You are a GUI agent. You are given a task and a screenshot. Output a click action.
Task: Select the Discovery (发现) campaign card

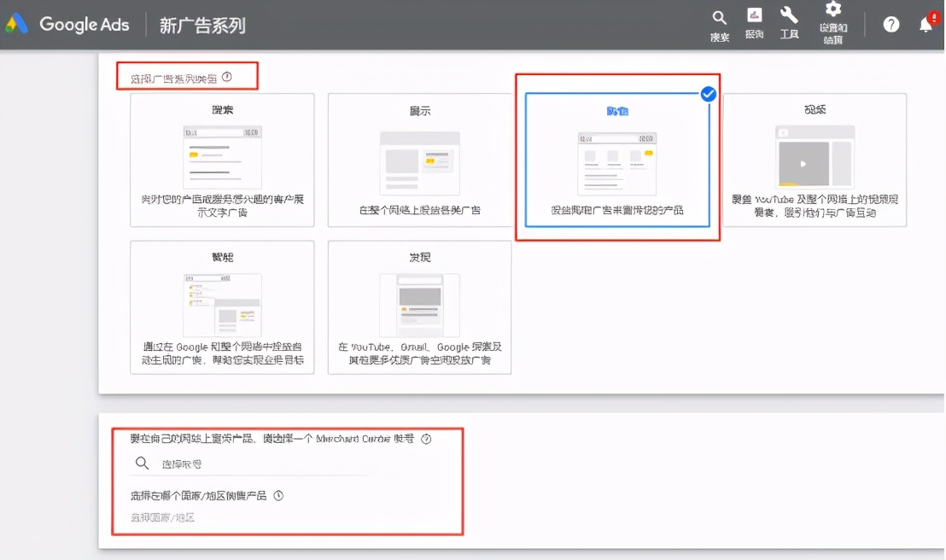418,307
